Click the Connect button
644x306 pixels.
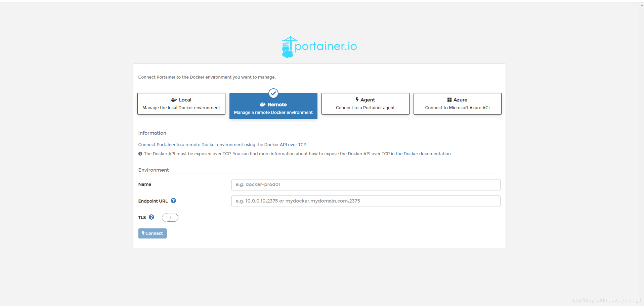point(153,233)
